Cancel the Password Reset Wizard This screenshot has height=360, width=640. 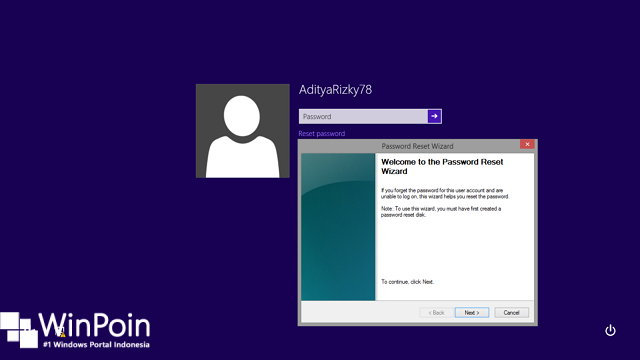pyautogui.click(x=511, y=313)
